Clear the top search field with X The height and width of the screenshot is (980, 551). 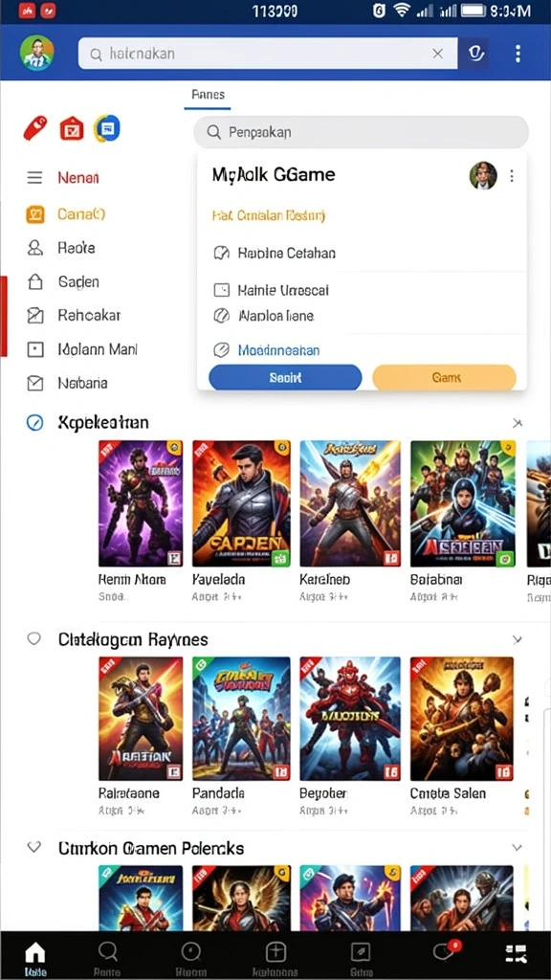coord(438,54)
